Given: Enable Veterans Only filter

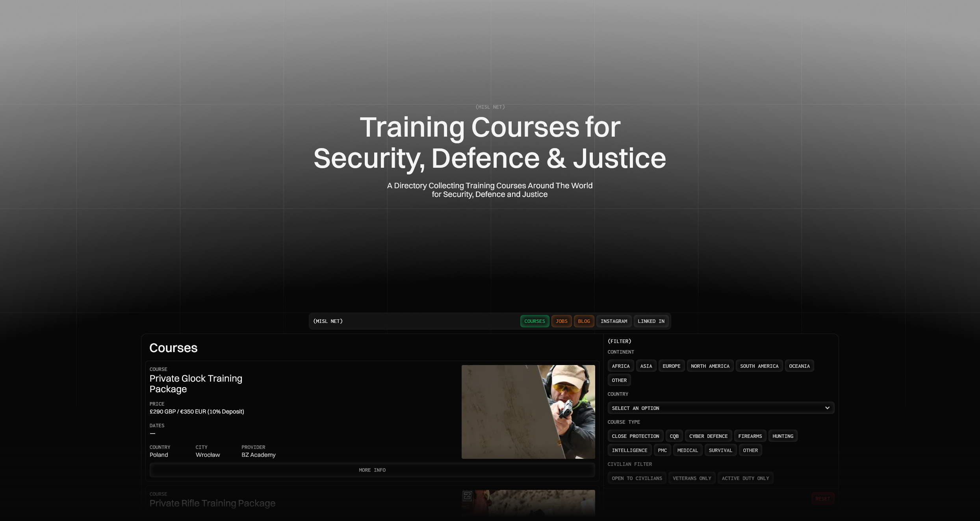Looking at the screenshot, I should pos(692,478).
